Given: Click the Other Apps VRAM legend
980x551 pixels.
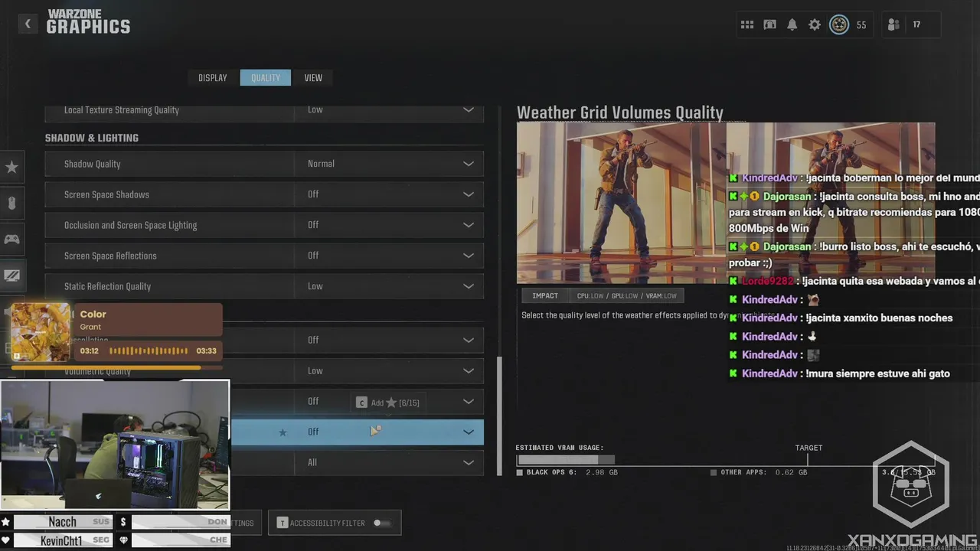Looking at the screenshot, I should pyautogui.click(x=759, y=473).
